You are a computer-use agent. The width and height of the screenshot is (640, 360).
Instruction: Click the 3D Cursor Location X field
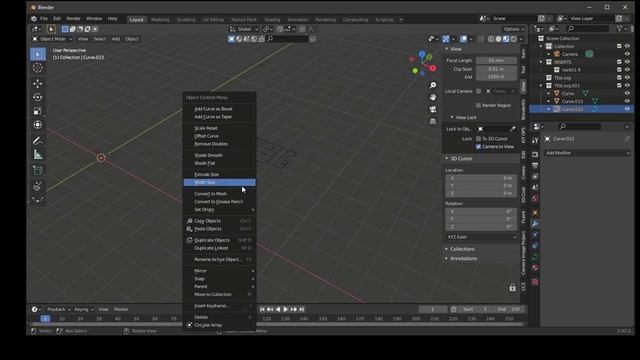click(x=481, y=178)
